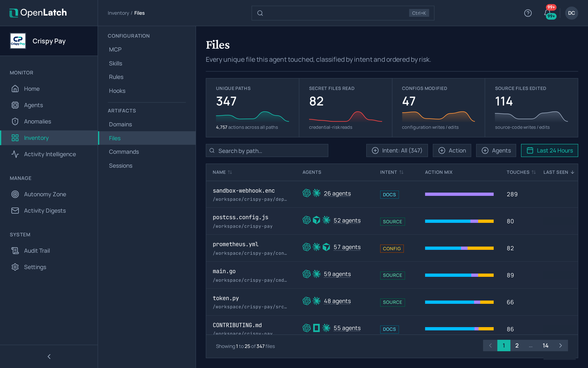Sort the table by Touches column

coord(521,172)
